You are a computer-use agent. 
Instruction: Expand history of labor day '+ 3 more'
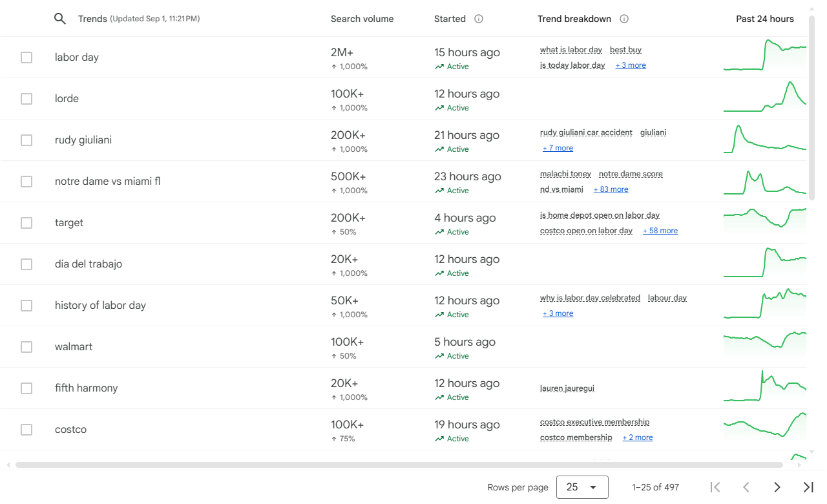(558, 313)
